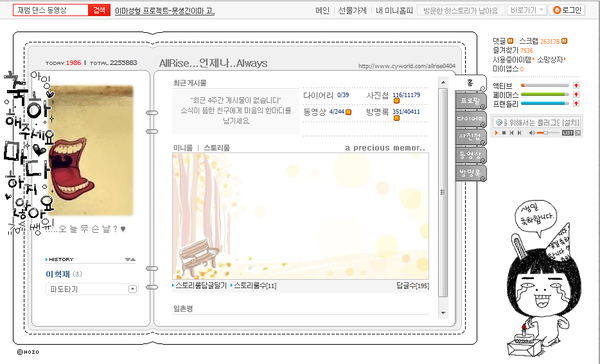Open the 홈 tab
Screen dimensions: 600x364
(x=471, y=83)
